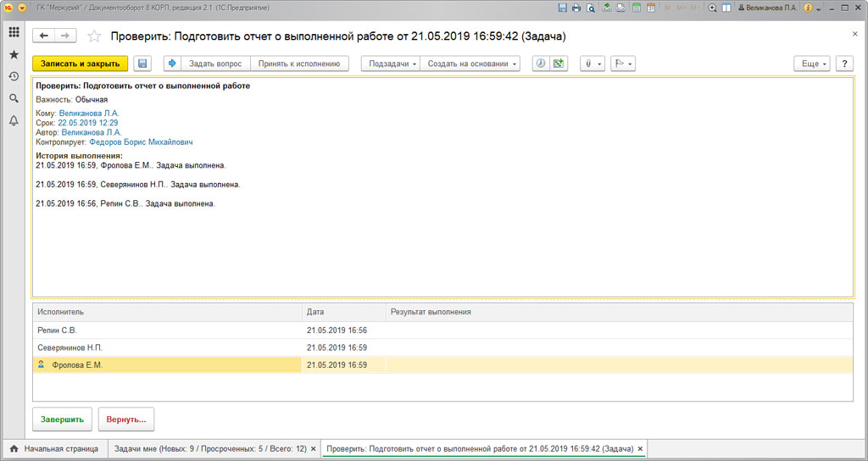Open flag marker dropdown
Viewport: 868px width, 461px height.
click(x=623, y=64)
